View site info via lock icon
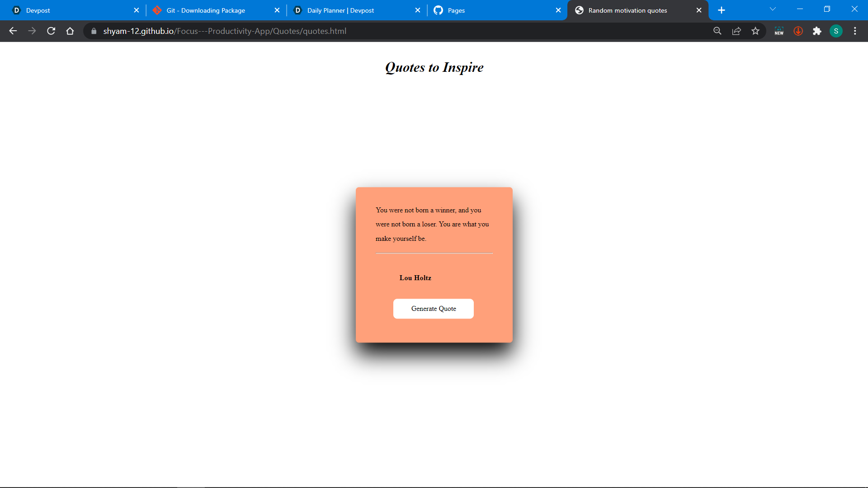This screenshot has width=868, height=488. [x=94, y=31]
